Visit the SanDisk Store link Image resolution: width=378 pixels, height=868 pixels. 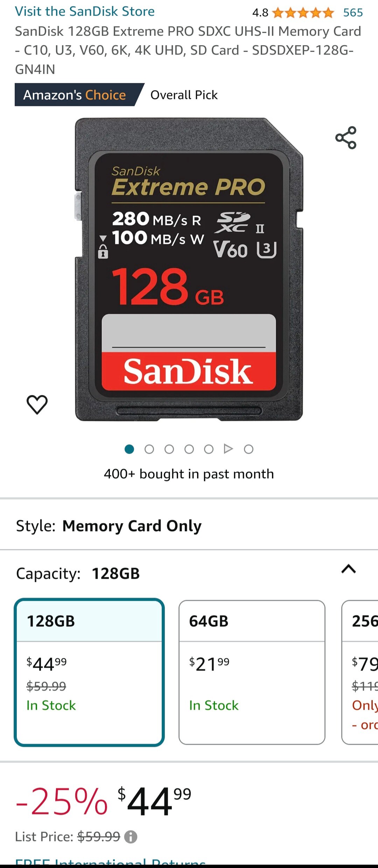pyautogui.click(x=85, y=11)
